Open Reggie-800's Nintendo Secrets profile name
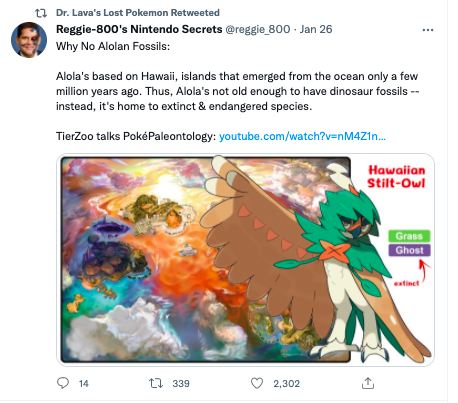 point(139,29)
